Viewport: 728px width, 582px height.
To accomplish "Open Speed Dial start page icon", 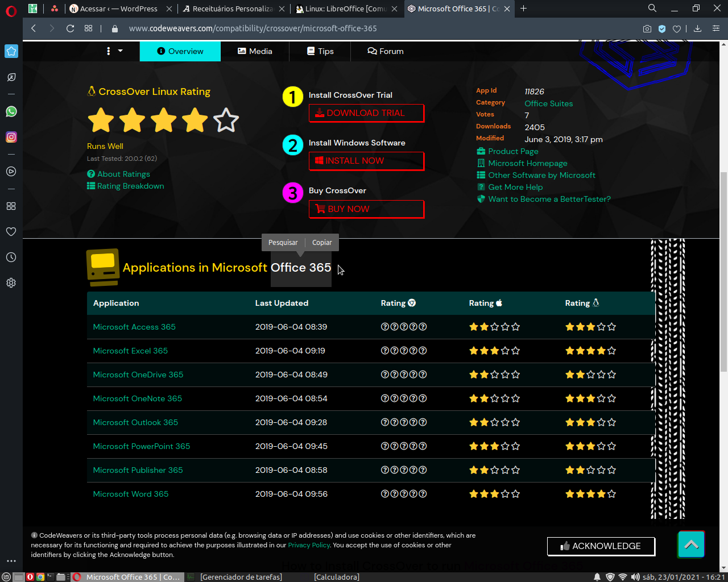I will click(x=88, y=28).
